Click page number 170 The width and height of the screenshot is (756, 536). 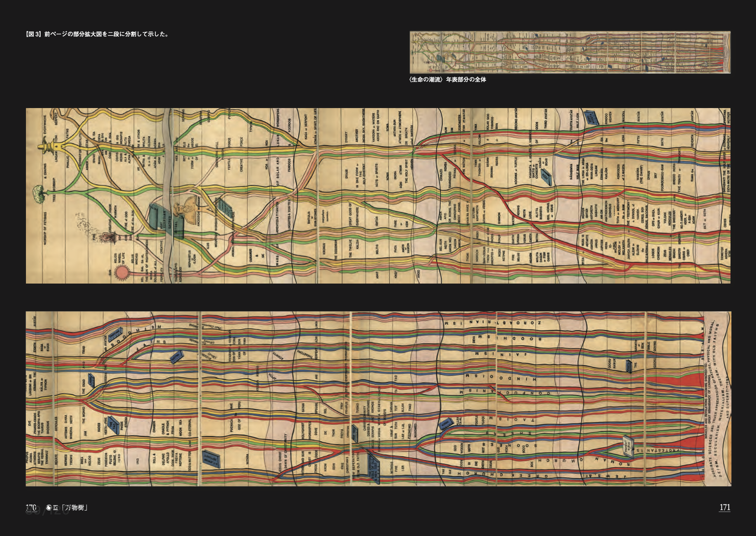[x=31, y=507]
